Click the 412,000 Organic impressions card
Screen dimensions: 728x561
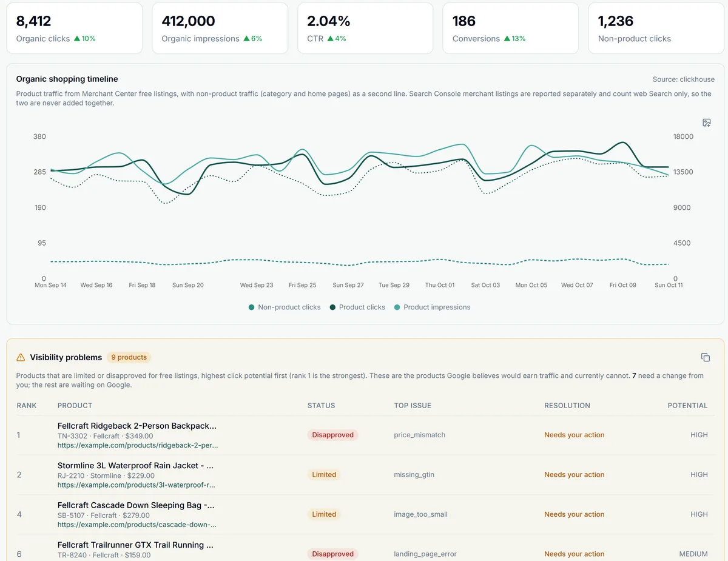(x=220, y=29)
